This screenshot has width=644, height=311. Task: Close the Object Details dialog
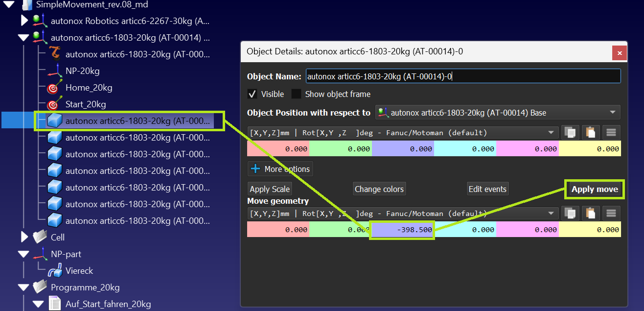pyautogui.click(x=620, y=53)
